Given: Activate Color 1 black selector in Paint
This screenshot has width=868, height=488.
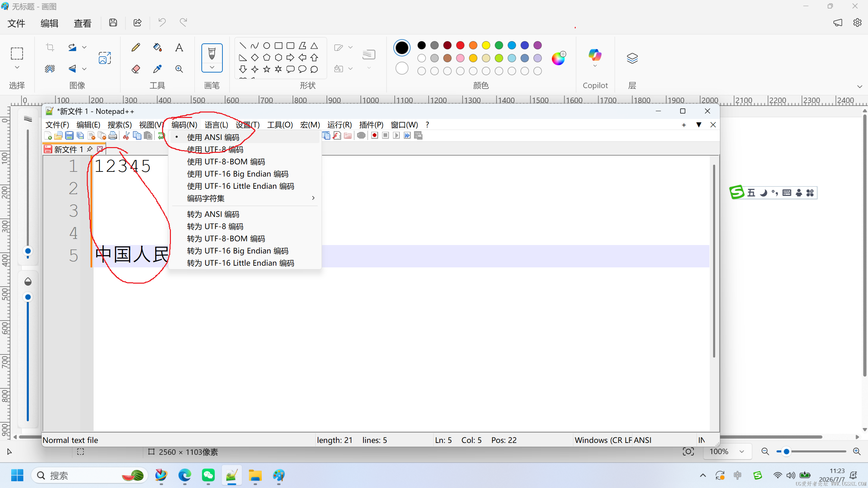Looking at the screenshot, I should tap(402, 47).
